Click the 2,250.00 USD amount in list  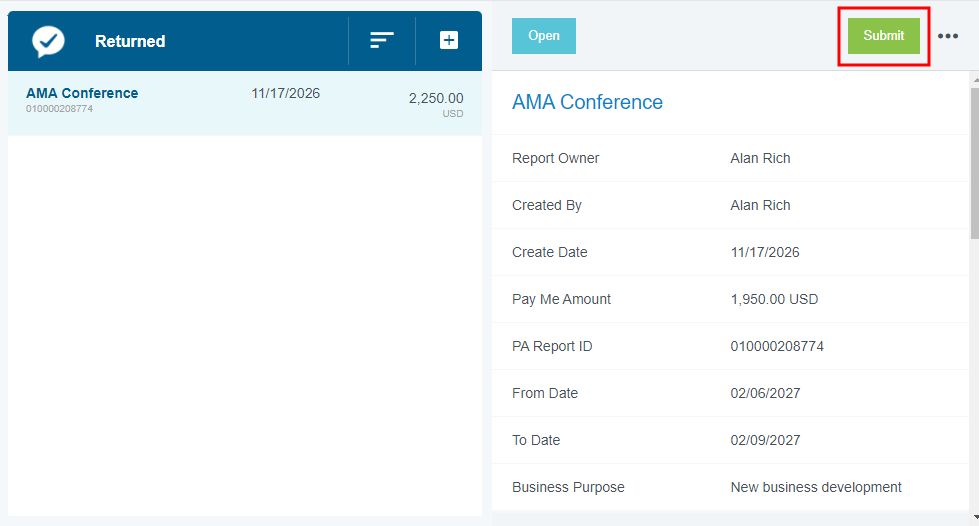tap(436, 98)
